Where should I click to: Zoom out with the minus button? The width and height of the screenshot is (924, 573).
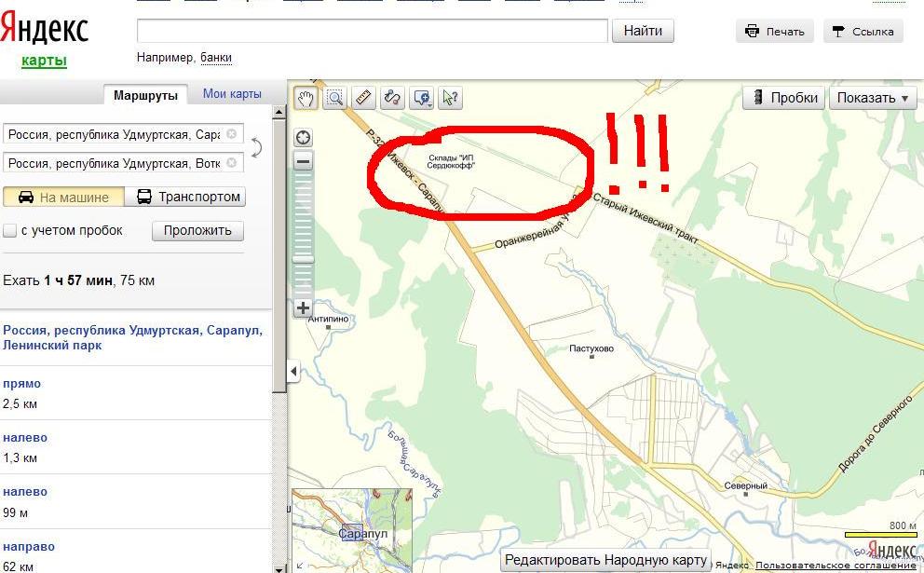click(304, 161)
